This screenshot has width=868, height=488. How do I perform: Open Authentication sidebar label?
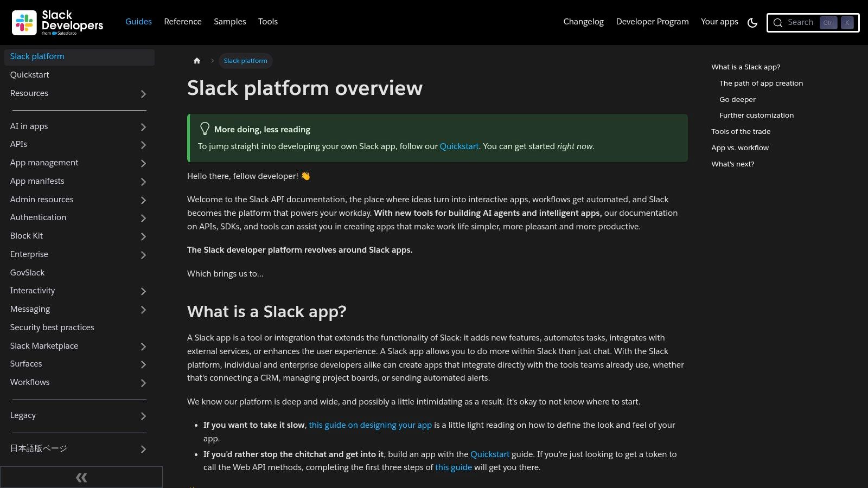coord(38,217)
